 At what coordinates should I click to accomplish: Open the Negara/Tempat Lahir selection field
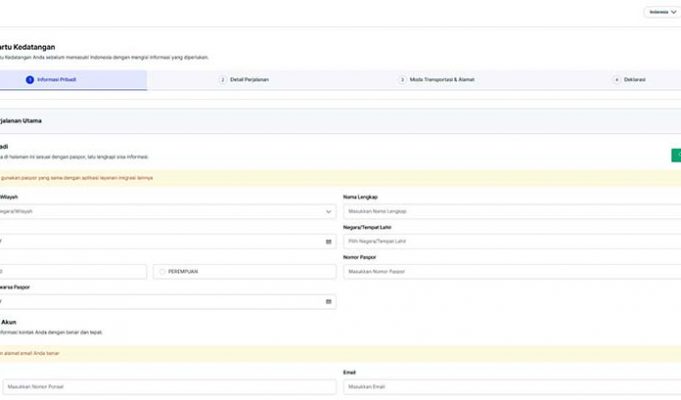(510, 242)
